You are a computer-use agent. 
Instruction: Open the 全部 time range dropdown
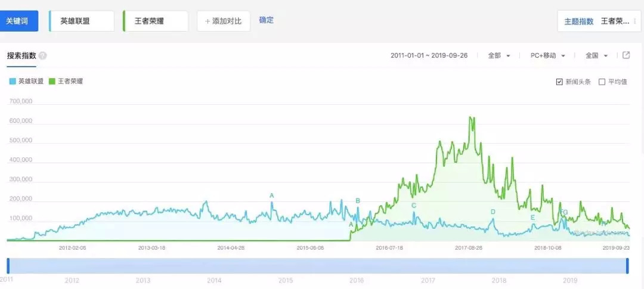point(499,55)
